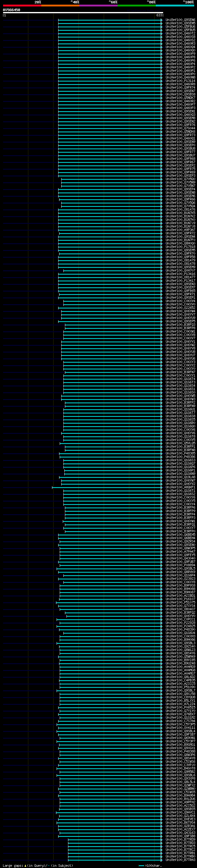This screenshot has height=868, width=197.
Task: Click the white query sequence bar
Action: [x=83, y=13]
